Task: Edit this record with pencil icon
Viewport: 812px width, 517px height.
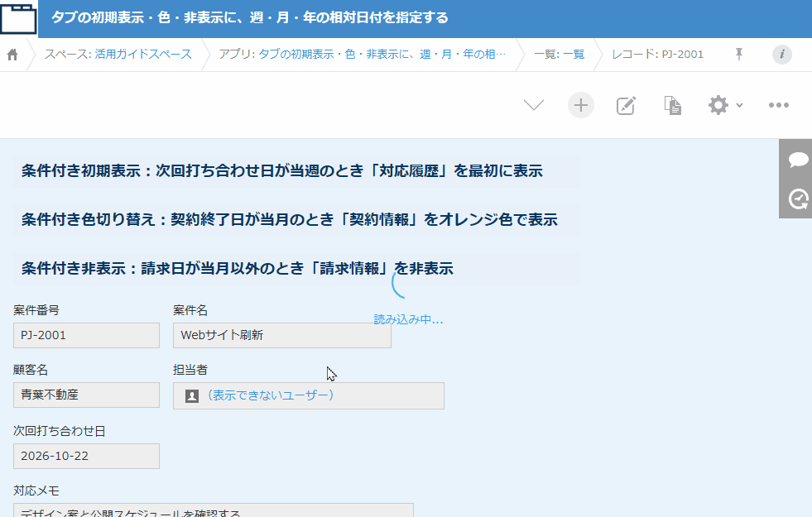Action: click(626, 106)
